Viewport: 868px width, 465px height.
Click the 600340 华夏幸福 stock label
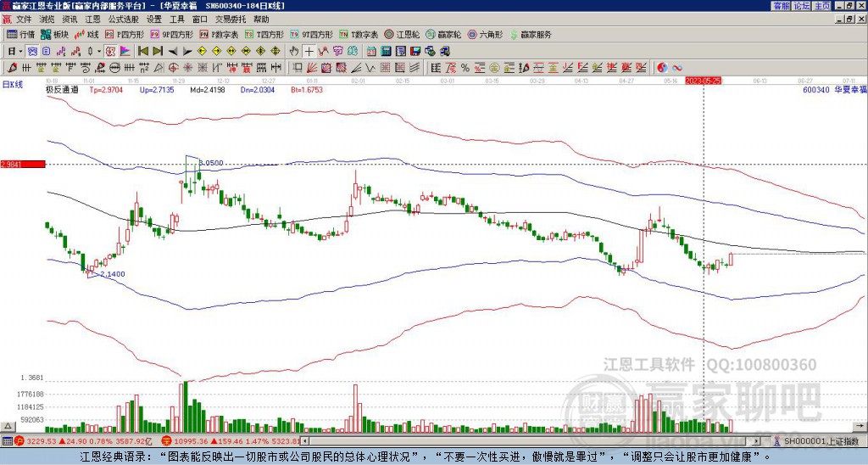click(835, 89)
